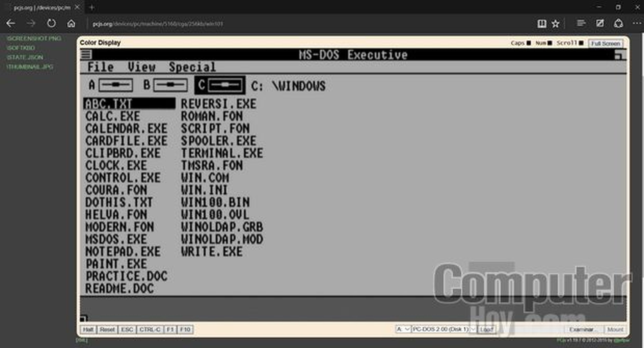The width and height of the screenshot is (644, 348).
Task: Select NOTEPAD.EXE in file list
Action: [123, 252]
